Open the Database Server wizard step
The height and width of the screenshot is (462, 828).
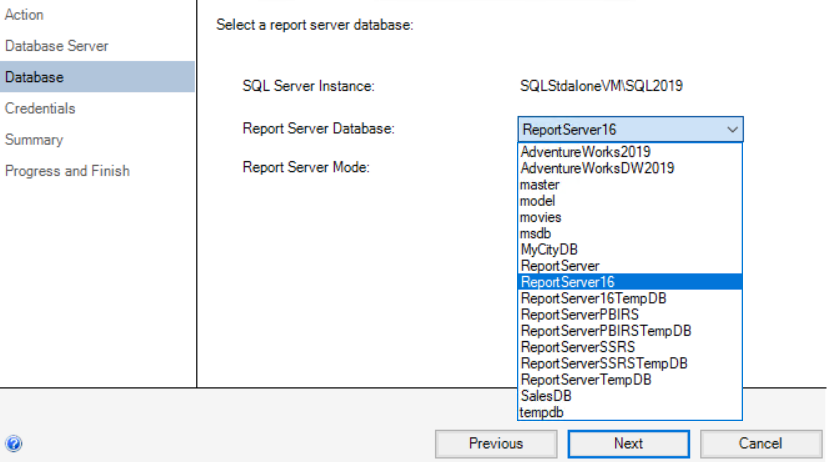tap(97, 46)
